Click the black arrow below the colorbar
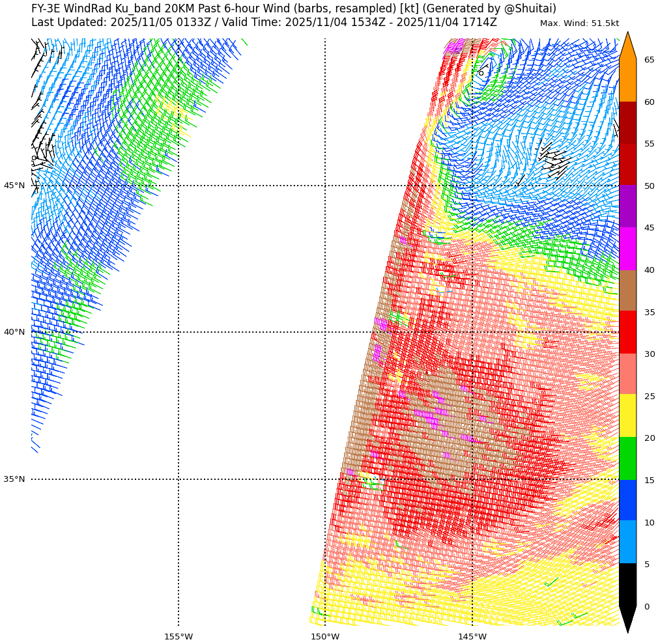The height and width of the screenshot is (644, 658). click(x=627, y=619)
